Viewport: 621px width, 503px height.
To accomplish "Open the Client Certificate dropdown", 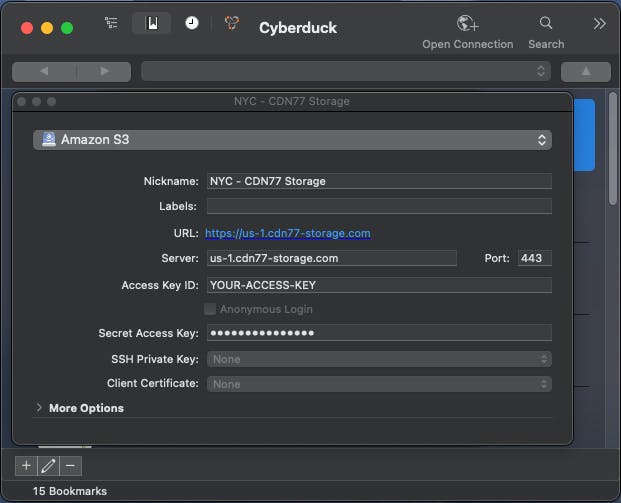I will tap(379, 384).
